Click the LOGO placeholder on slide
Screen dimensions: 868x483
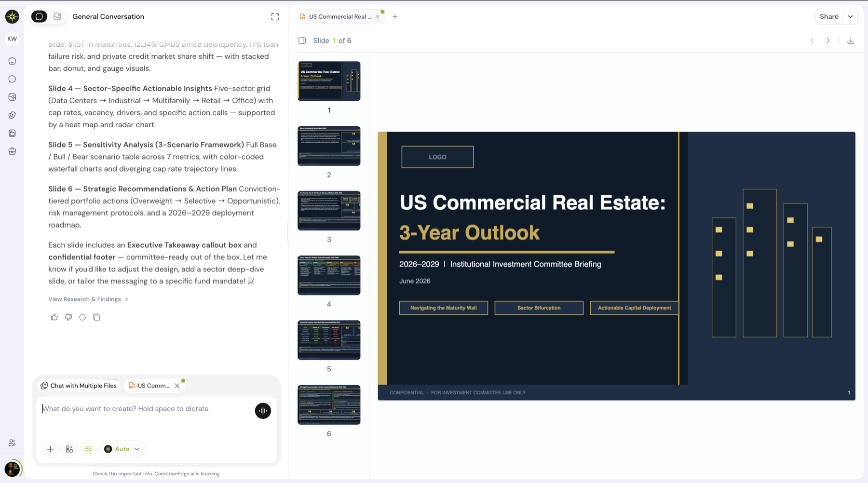coord(437,157)
